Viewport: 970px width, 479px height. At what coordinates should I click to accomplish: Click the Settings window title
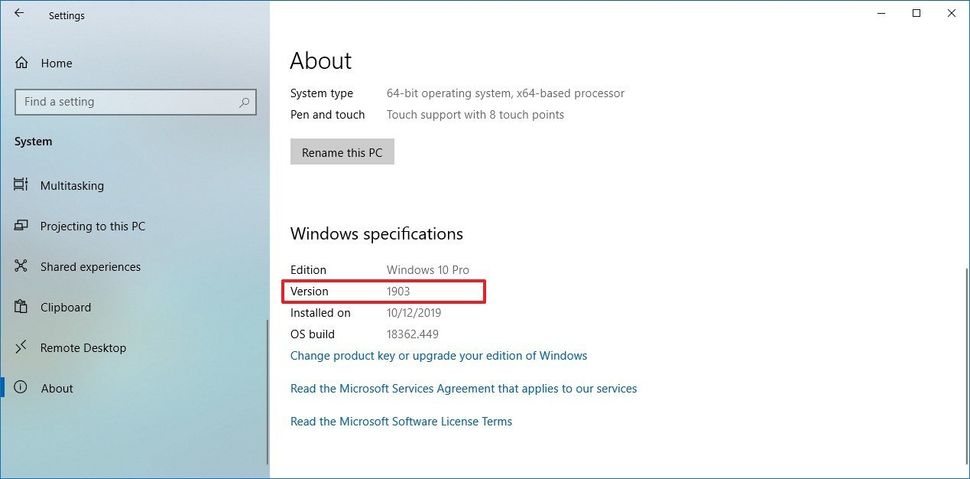tap(67, 15)
